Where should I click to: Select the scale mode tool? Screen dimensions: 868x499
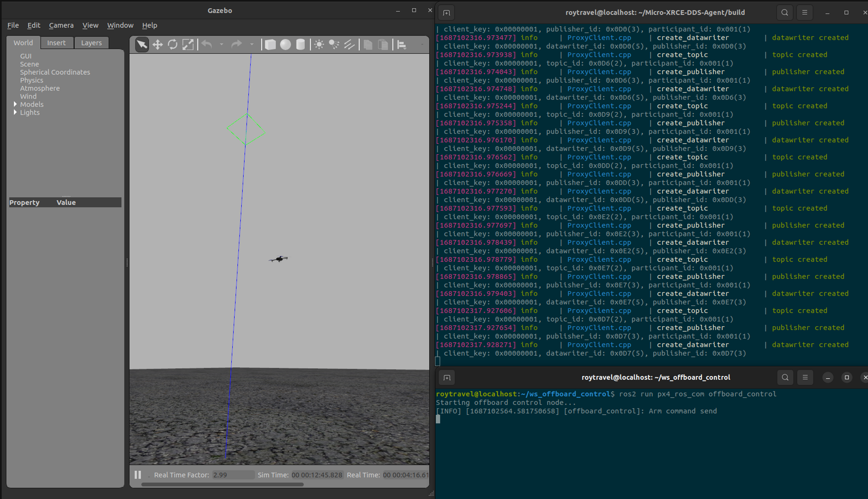188,44
